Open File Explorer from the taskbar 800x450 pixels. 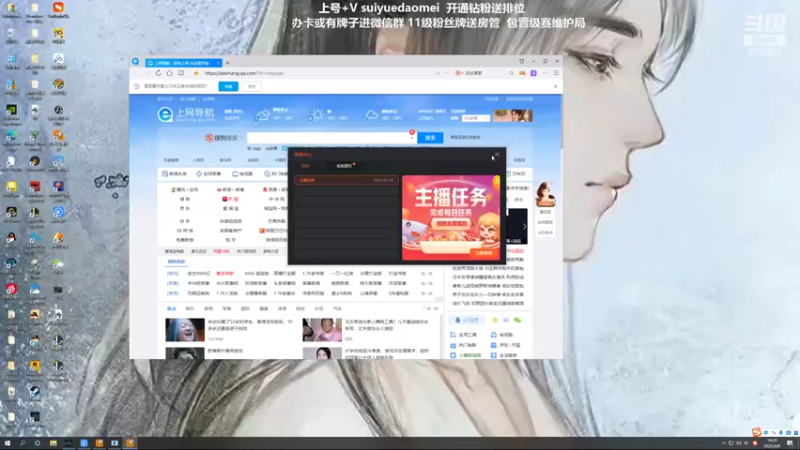tap(53, 443)
